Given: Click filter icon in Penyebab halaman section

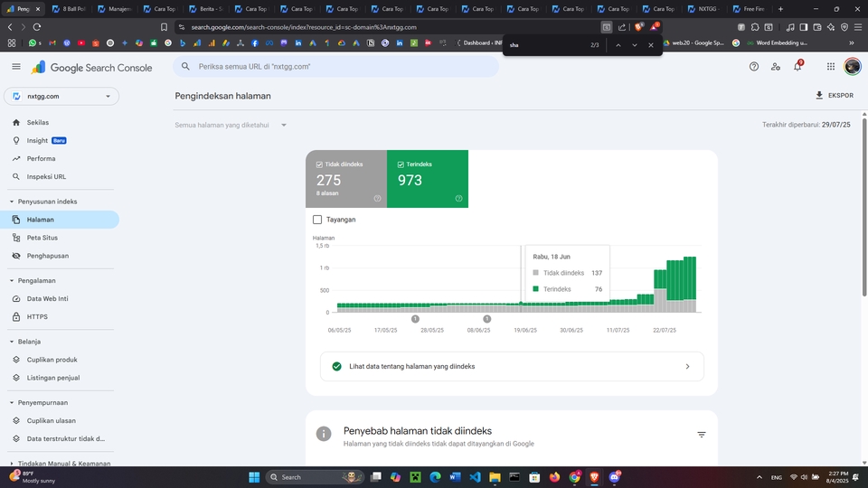Looking at the screenshot, I should coord(701,435).
